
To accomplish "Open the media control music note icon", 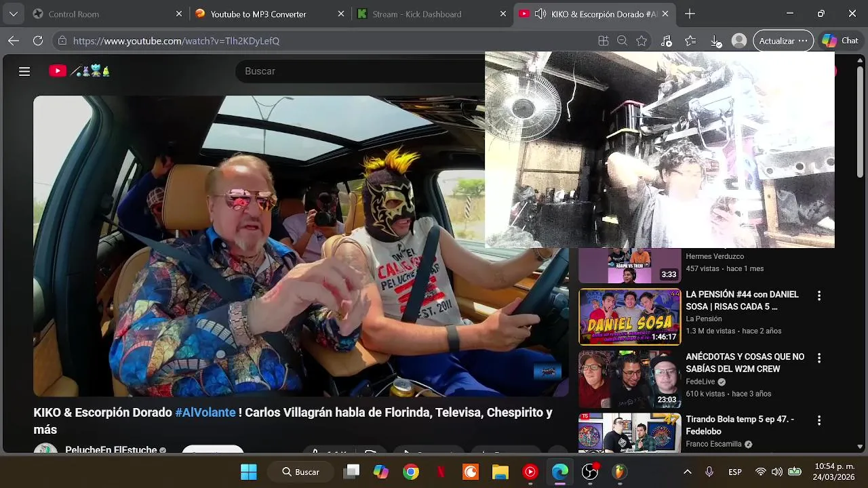I will tap(667, 41).
